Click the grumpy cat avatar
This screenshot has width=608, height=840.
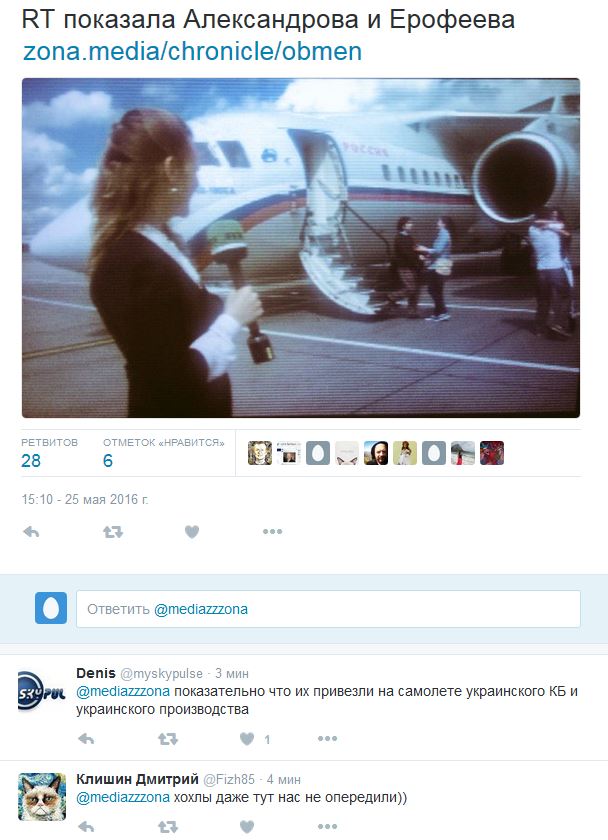[42, 797]
